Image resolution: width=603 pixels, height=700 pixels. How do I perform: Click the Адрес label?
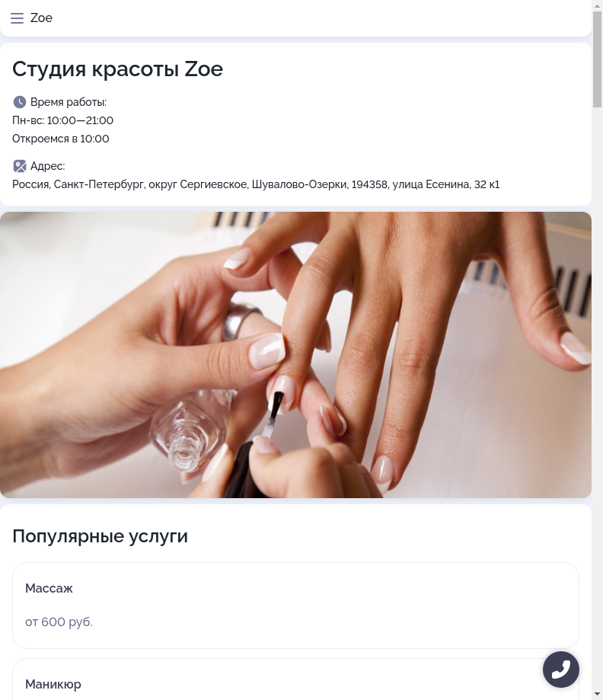coord(48,166)
